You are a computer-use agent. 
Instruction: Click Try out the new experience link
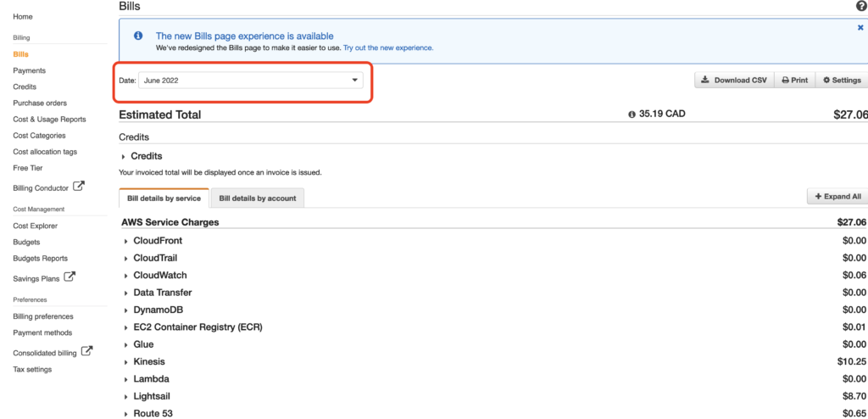click(388, 48)
